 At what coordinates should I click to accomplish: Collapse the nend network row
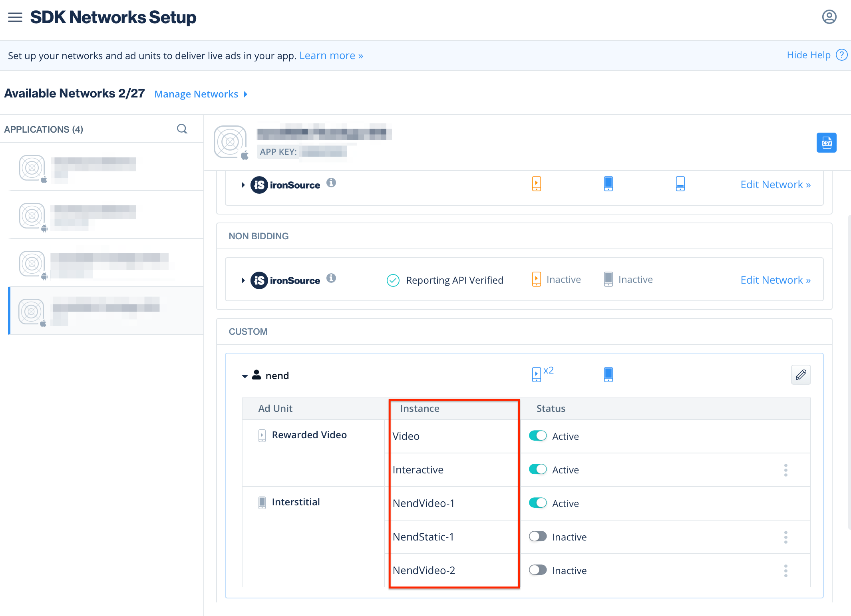245,376
